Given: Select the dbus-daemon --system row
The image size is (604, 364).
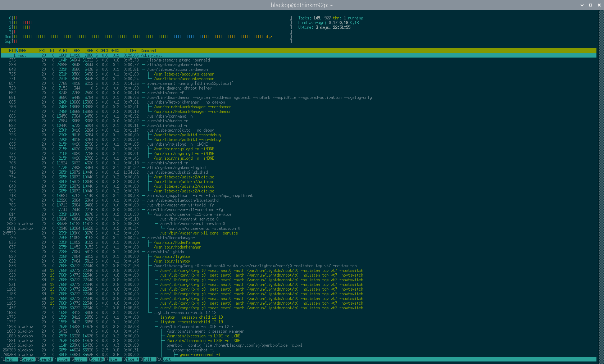Looking at the screenshot, I should (299, 97).
